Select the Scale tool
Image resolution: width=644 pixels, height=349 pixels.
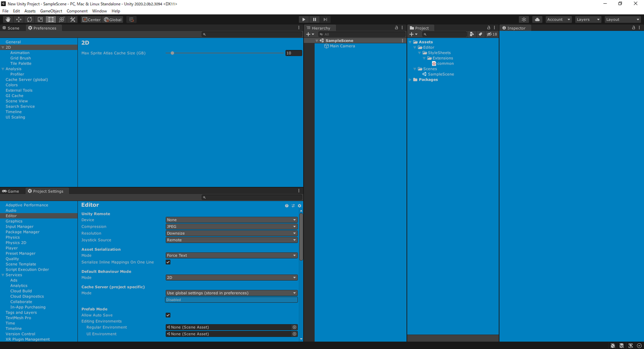(x=40, y=19)
